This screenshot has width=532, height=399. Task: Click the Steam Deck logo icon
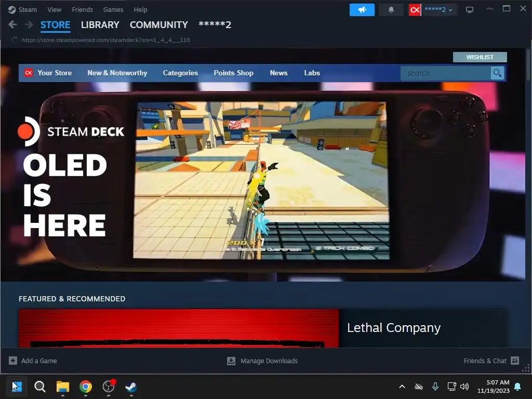[x=29, y=131]
